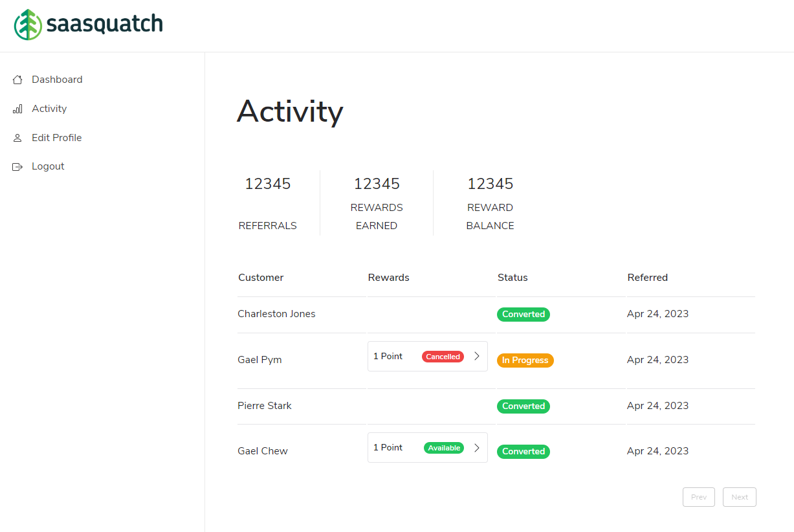Click the Cancelled badge on Gael Pym's reward
Image resolution: width=794 pixels, height=532 pixels.
pos(443,356)
